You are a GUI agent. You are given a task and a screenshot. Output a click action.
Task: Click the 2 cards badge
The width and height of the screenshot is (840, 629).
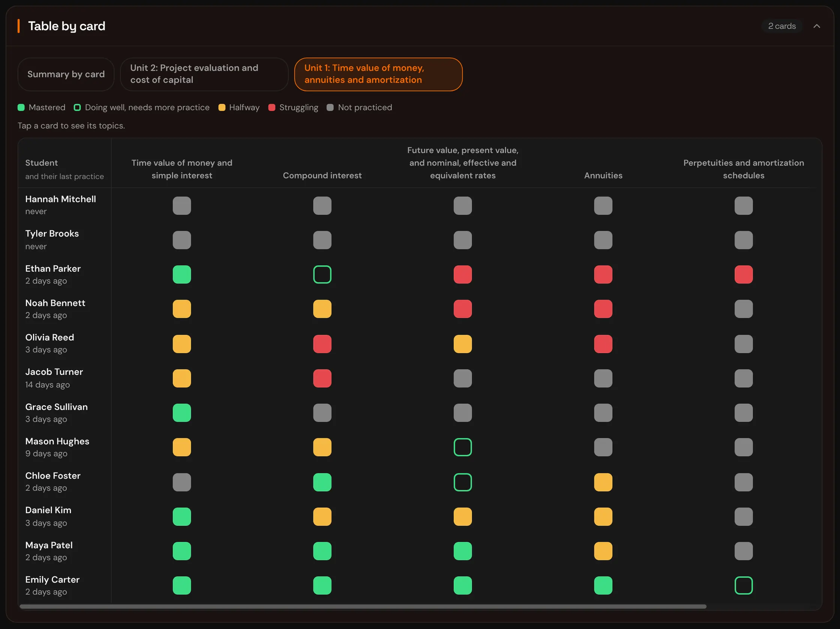pos(781,26)
